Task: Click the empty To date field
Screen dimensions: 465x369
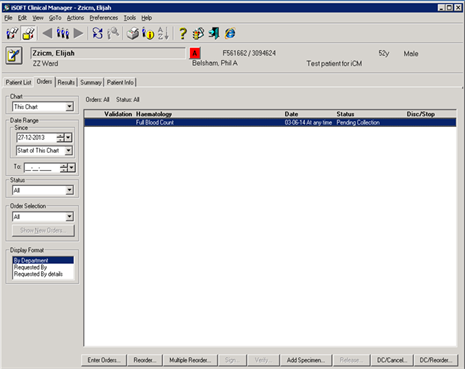Action: pyautogui.click(x=42, y=168)
